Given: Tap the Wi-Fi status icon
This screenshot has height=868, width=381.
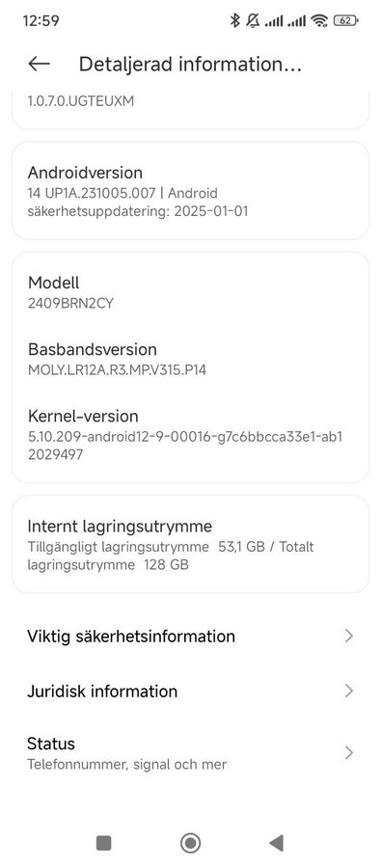Looking at the screenshot, I should pyautogui.click(x=319, y=21).
